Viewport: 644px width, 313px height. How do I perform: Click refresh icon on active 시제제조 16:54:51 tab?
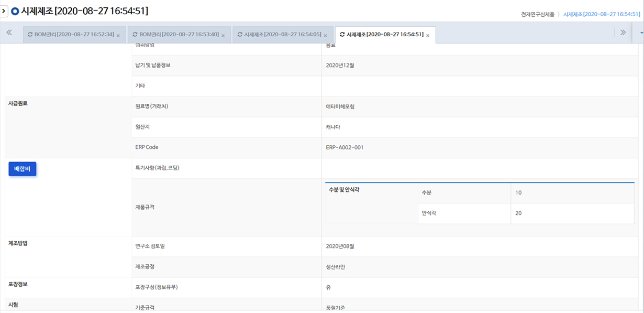(x=342, y=35)
